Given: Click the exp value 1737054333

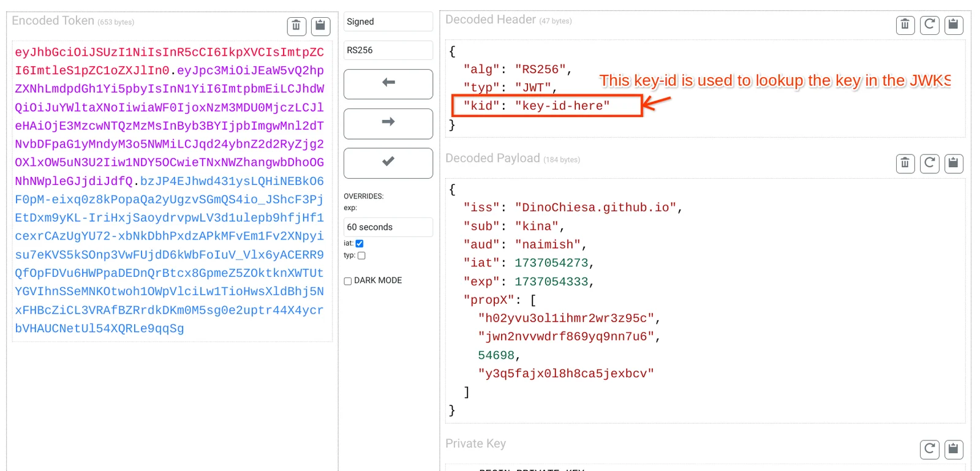Looking at the screenshot, I should click(x=551, y=282).
